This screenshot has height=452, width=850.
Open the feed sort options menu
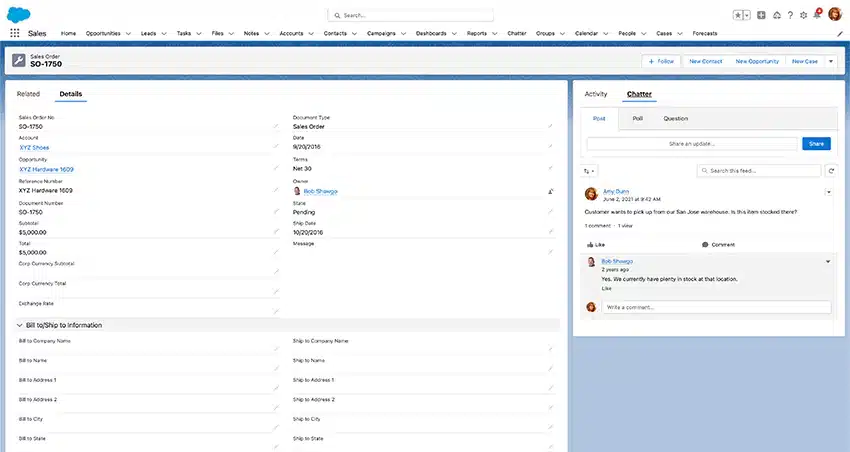(x=589, y=171)
